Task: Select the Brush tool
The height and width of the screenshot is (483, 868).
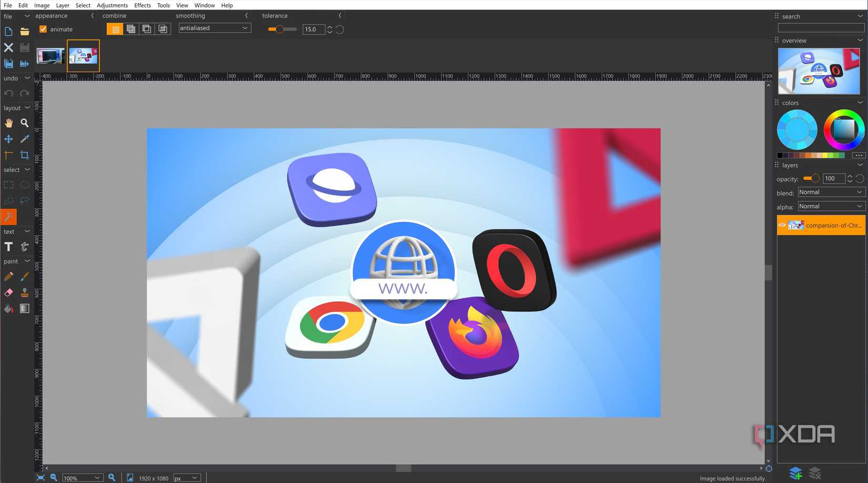Action: point(24,276)
